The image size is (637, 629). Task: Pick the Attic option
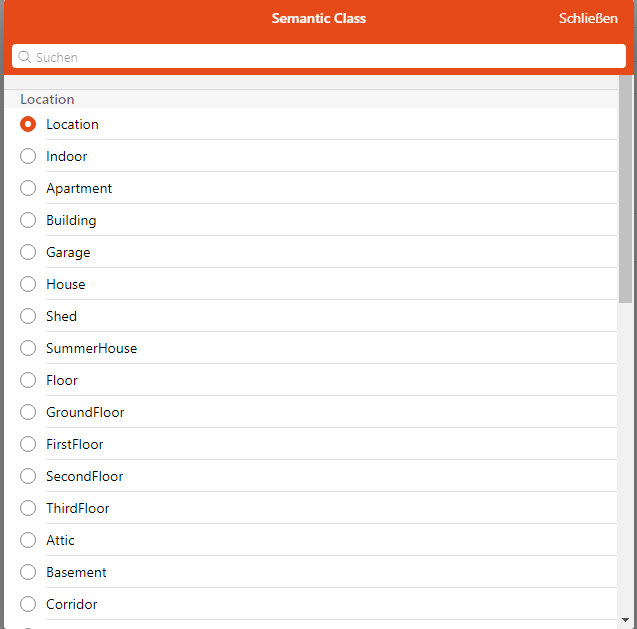[x=28, y=540]
